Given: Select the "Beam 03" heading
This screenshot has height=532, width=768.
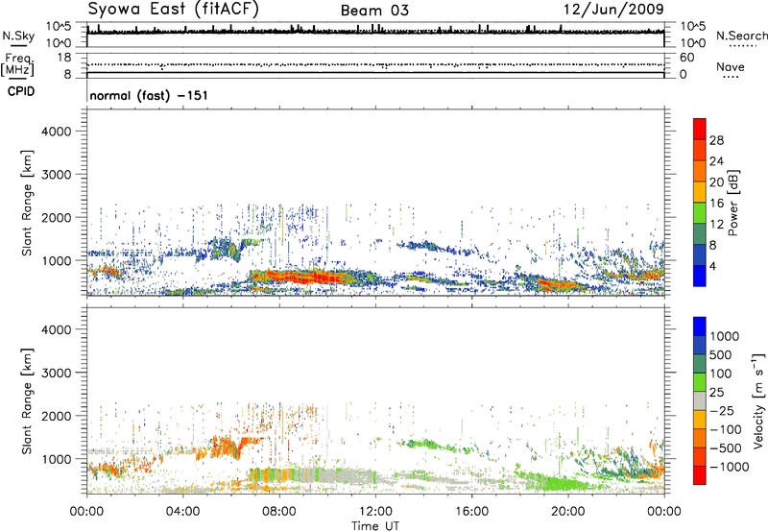Looking at the screenshot, I should point(374,11).
